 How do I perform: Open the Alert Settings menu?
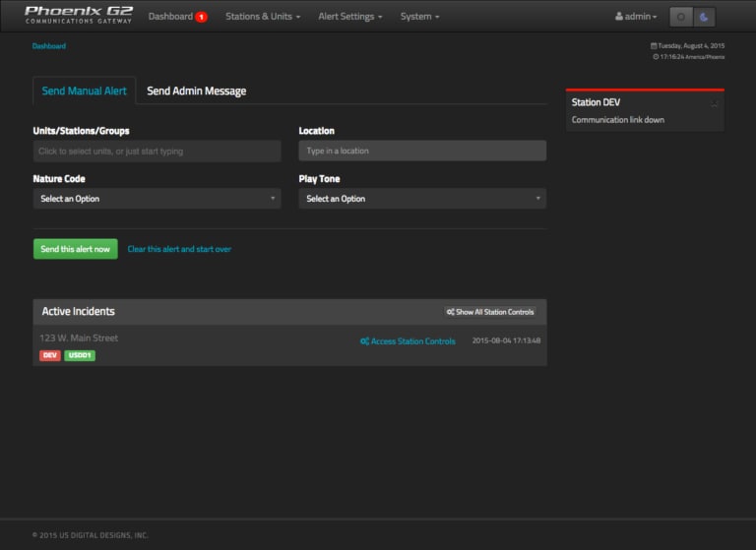click(350, 17)
